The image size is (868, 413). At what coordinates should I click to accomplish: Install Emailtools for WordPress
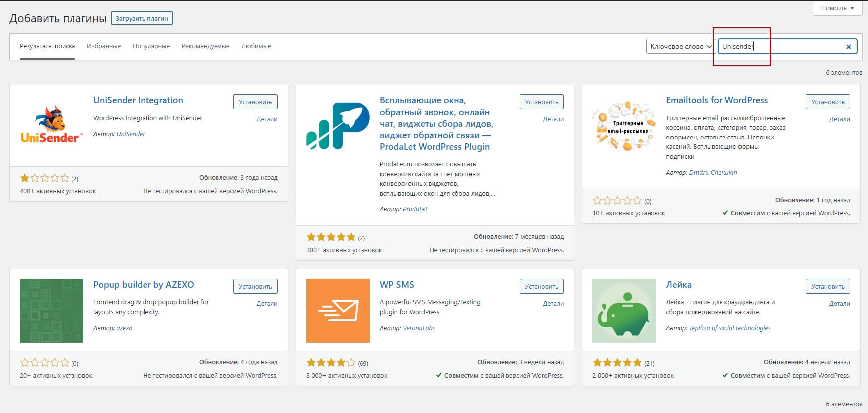click(x=828, y=102)
